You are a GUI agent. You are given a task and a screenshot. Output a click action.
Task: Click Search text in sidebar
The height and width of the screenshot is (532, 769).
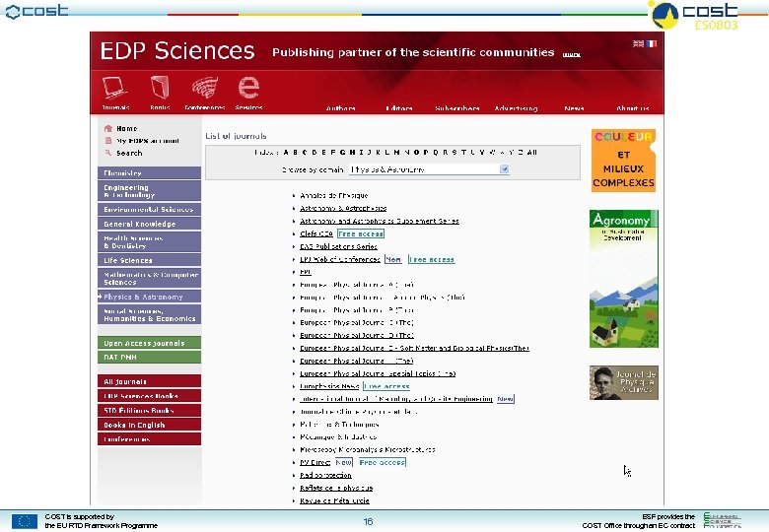(x=129, y=153)
